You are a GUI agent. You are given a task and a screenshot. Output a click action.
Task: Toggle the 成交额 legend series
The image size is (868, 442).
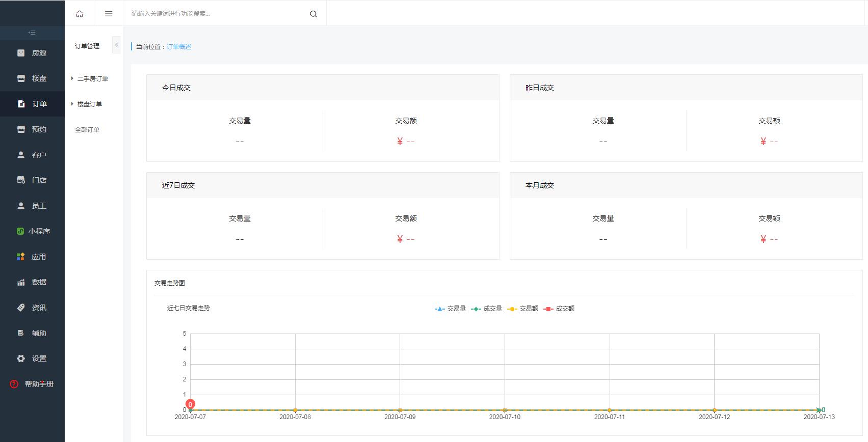559,309
